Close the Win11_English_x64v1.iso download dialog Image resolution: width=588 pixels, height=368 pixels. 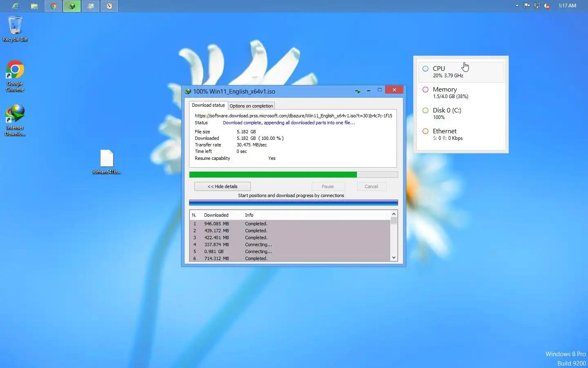tap(394, 90)
